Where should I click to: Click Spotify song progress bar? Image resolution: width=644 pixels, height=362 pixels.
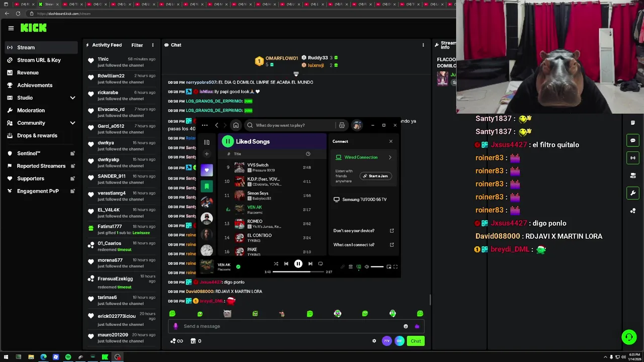(298, 272)
